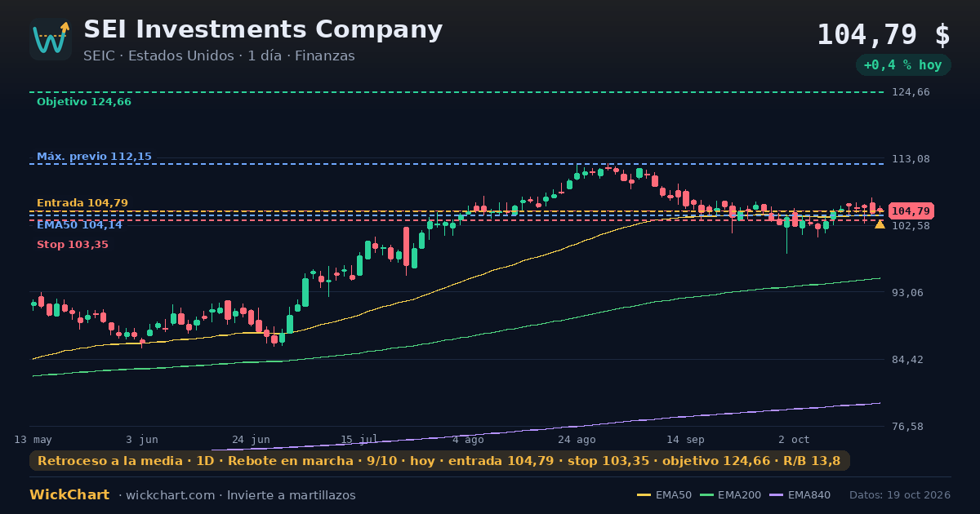Select the EMA50 104,14 label
980x514 pixels.
[x=79, y=225]
